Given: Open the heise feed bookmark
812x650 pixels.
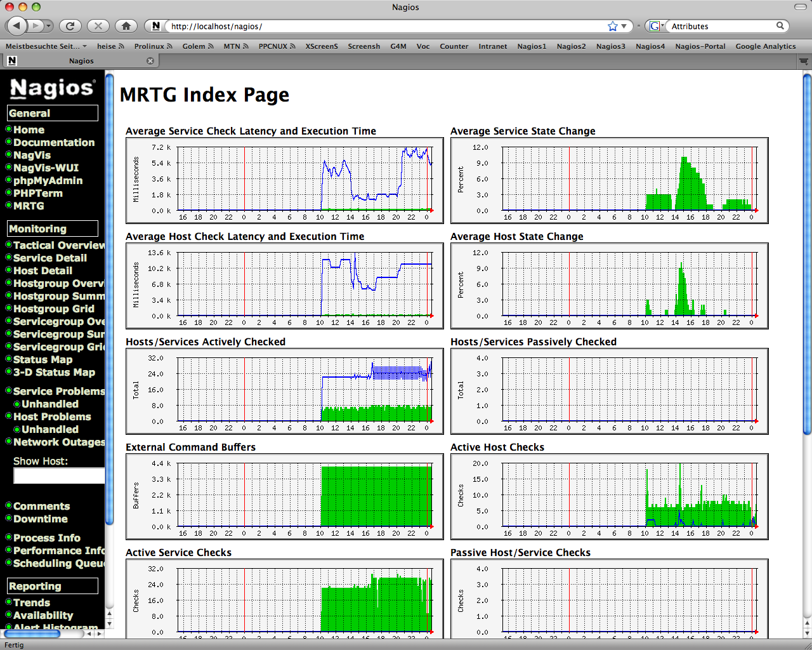Looking at the screenshot, I should coord(110,46).
